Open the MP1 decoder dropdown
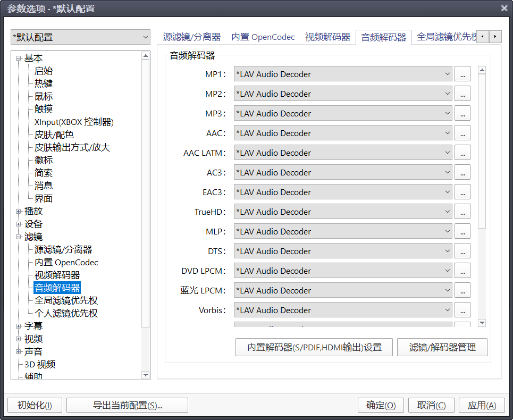 pyautogui.click(x=343, y=74)
